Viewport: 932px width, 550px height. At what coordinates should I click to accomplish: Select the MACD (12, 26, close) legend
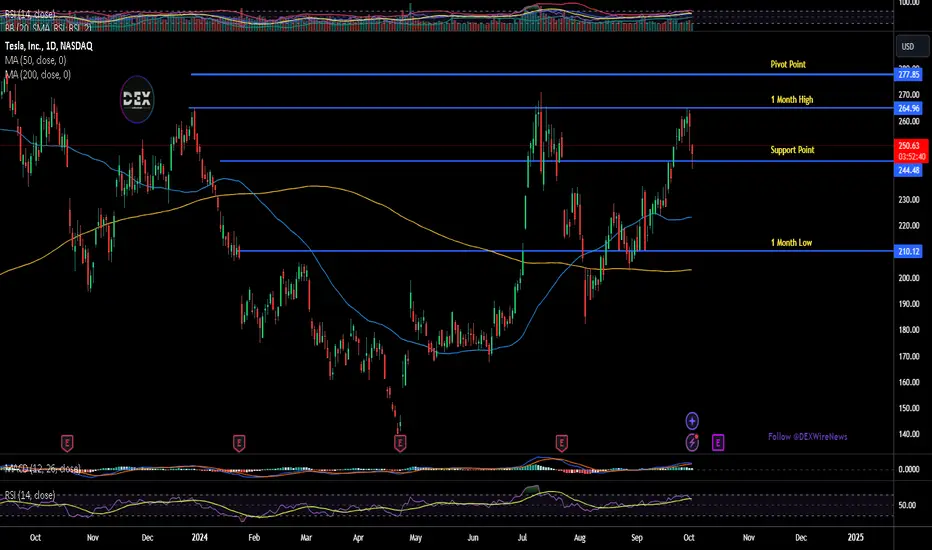[x=43, y=469]
